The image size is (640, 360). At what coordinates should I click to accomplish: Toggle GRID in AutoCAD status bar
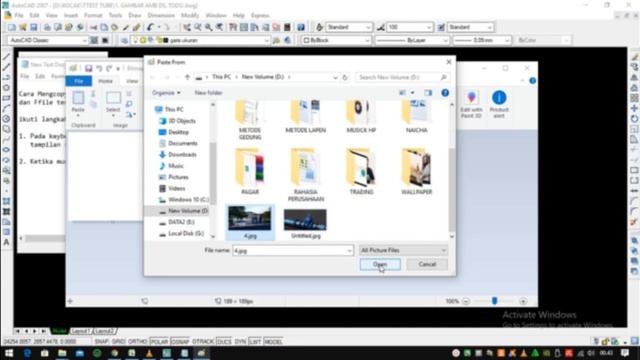pyautogui.click(x=118, y=341)
